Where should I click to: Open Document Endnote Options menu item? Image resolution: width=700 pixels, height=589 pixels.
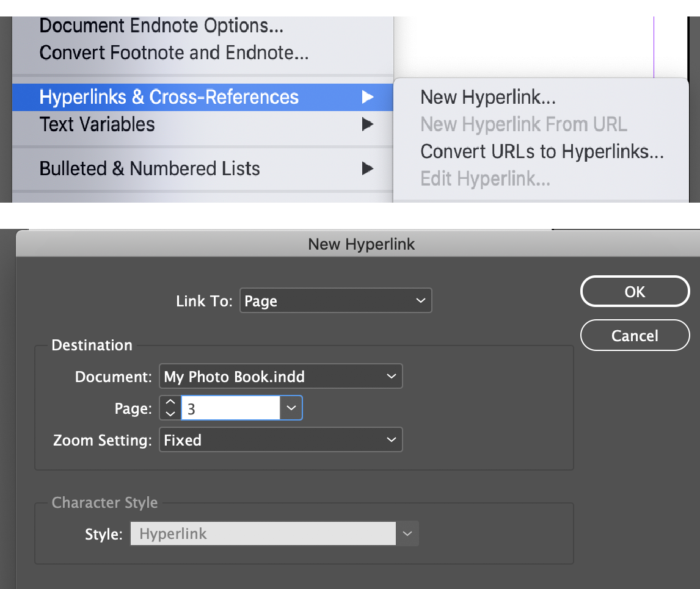(x=161, y=26)
